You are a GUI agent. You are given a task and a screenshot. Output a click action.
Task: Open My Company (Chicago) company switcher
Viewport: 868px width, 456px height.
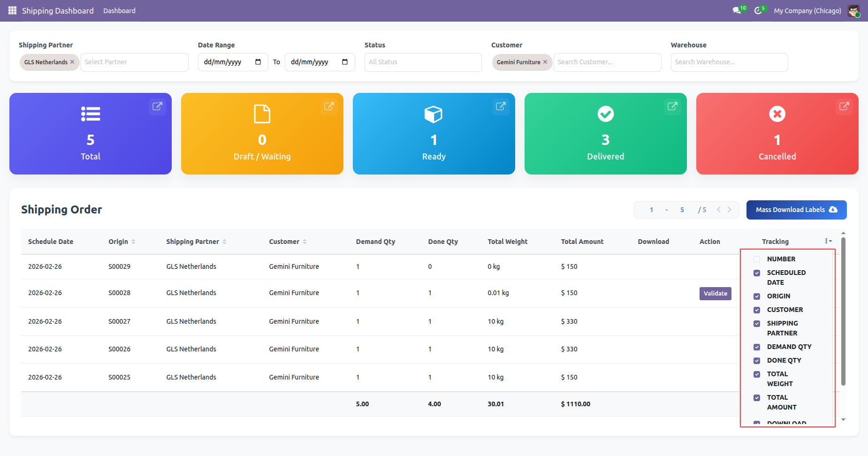[807, 11]
